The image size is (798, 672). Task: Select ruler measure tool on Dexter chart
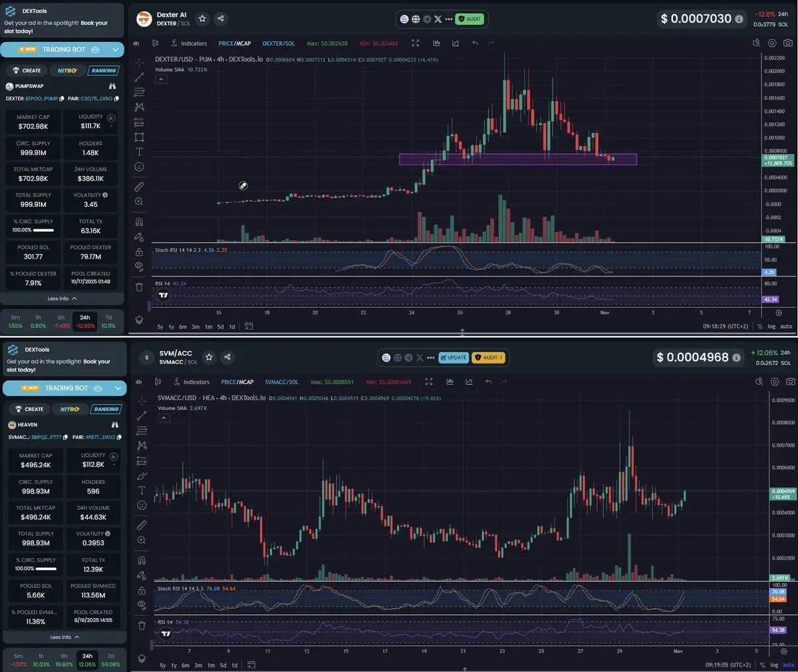tap(139, 187)
